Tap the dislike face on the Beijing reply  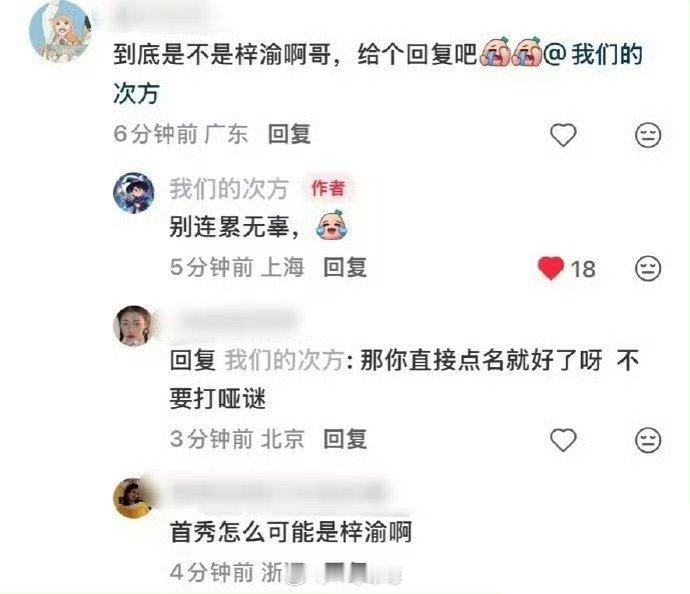click(648, 440)
